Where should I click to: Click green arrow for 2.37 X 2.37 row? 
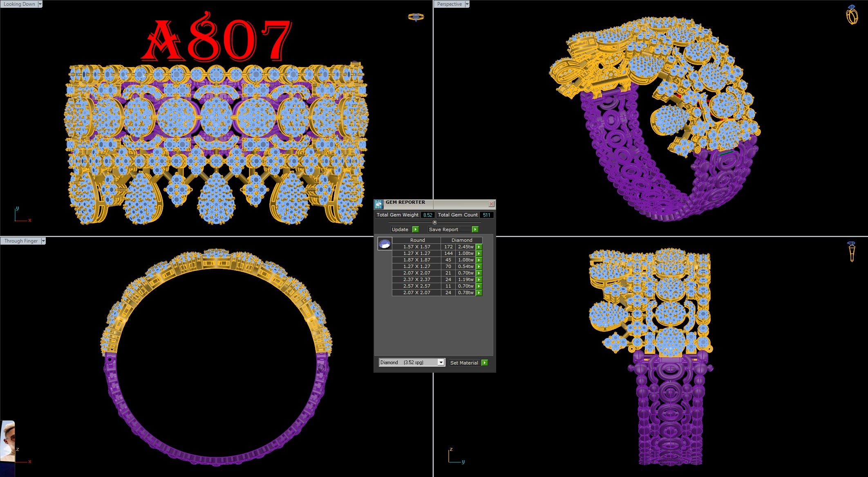479,280
